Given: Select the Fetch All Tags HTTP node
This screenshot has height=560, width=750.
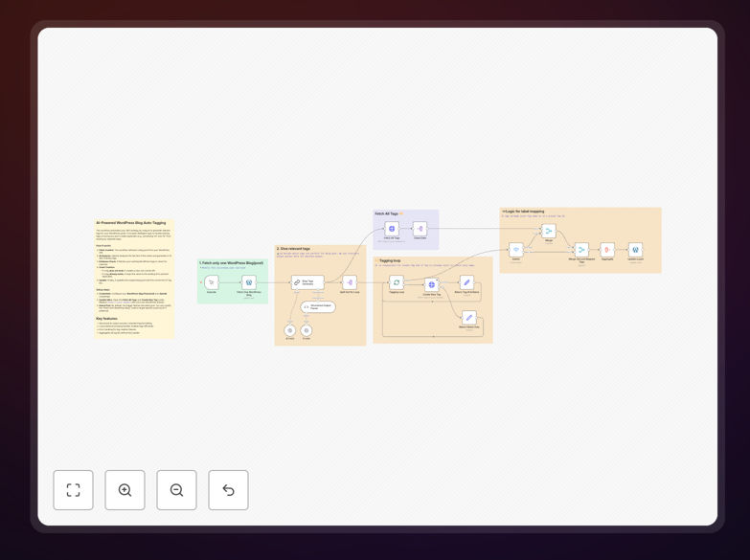Looking at the screenshot, I should 392,229.
